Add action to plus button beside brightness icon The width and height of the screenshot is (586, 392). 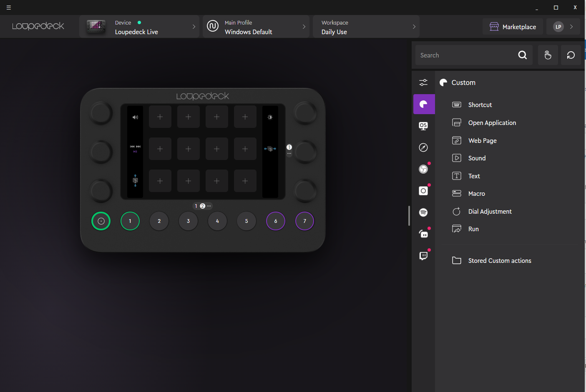pos(245,117)
